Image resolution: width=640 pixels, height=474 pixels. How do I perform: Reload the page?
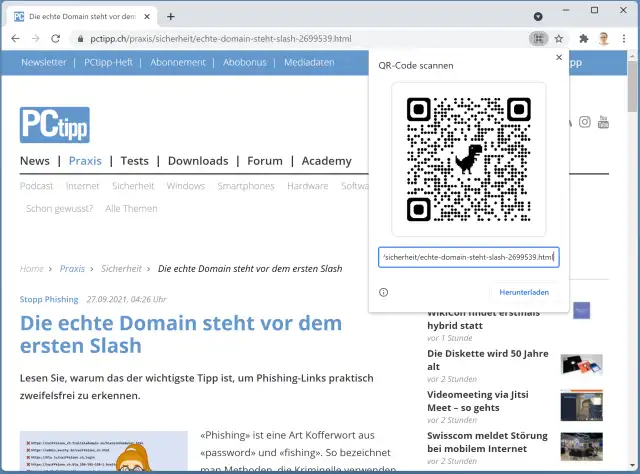(57, 38)
